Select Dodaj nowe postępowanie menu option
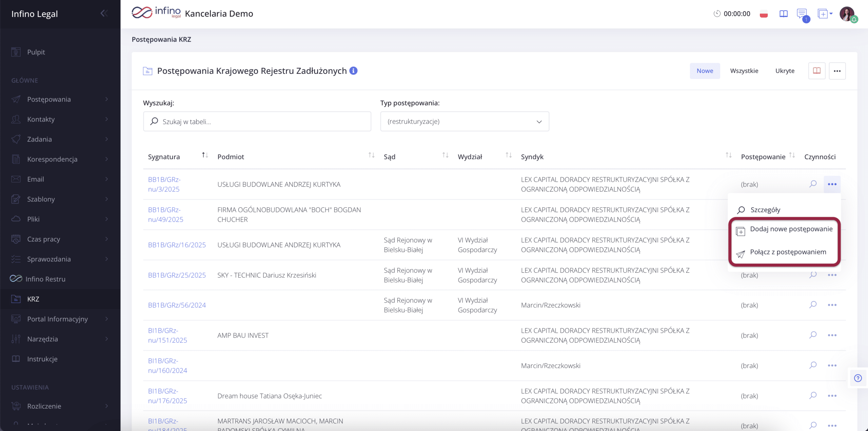Viewport: 868px width, 431px height. click(x=791, y=229)
